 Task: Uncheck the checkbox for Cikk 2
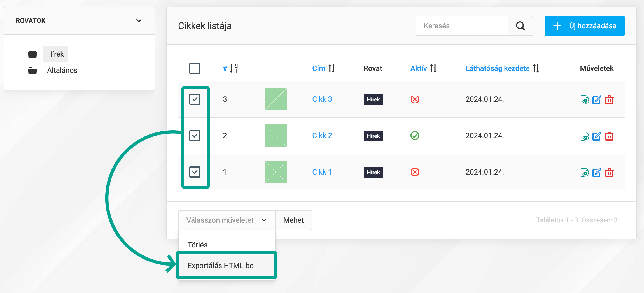point(195,136)
